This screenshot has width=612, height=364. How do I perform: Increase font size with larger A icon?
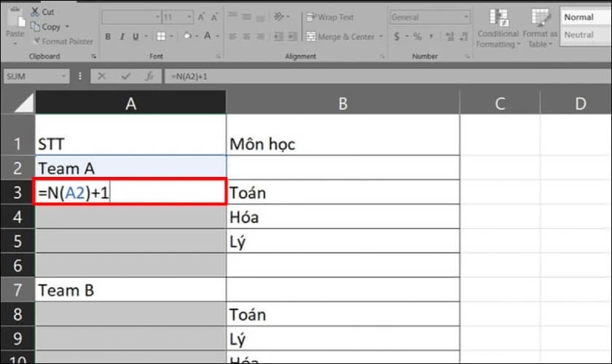pyautogui.click(x=201, y=17)
